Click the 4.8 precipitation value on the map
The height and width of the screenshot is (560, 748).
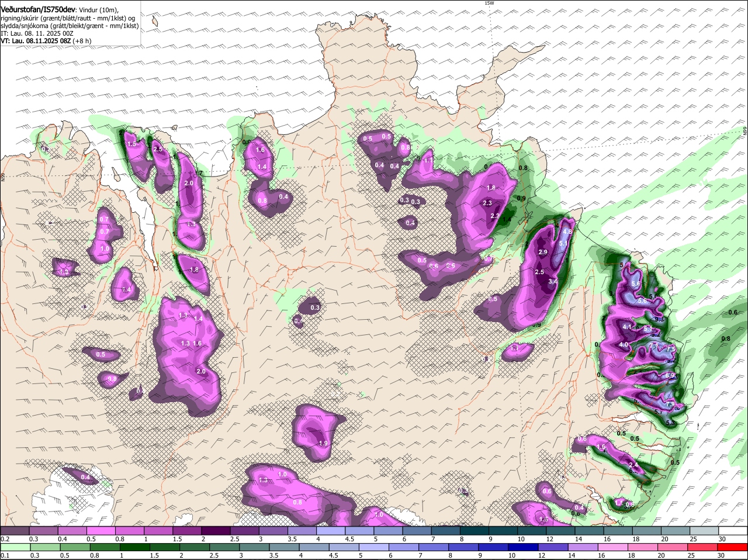click(x=567, y=231)
